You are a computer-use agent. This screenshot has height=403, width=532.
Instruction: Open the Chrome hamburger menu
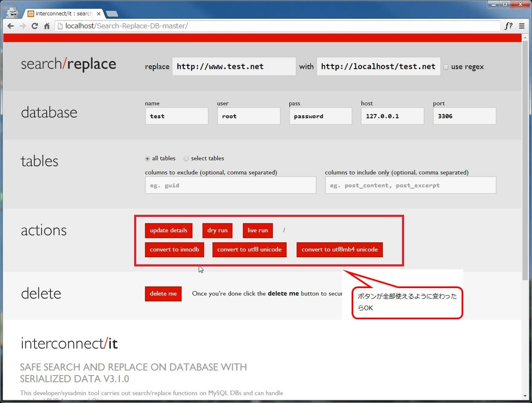[x=522, y=26]
